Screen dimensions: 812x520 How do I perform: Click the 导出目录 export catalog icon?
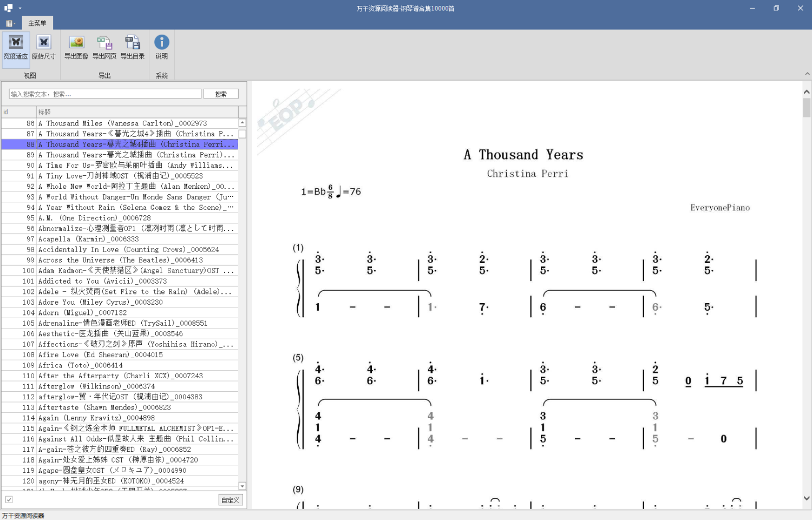[133, 48]
